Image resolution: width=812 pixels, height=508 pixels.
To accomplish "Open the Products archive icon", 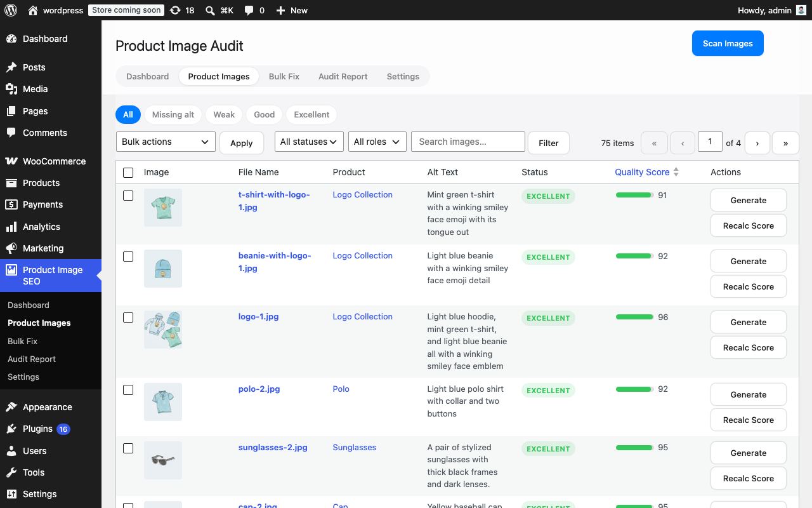I will [11, 183].
